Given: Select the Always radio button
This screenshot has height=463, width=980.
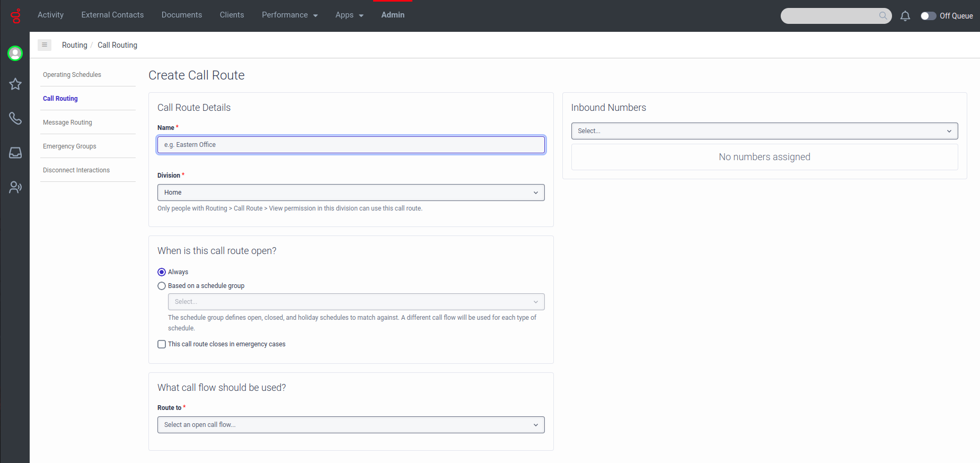Looking at the screenshot, I should coord(162,272).
